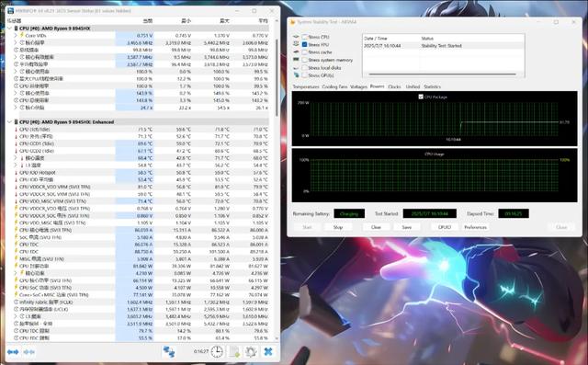The height and width of the screenshot is (365, 588).
Task: Open Preferences in the stability test window
Action: click(x=475, y=227)
